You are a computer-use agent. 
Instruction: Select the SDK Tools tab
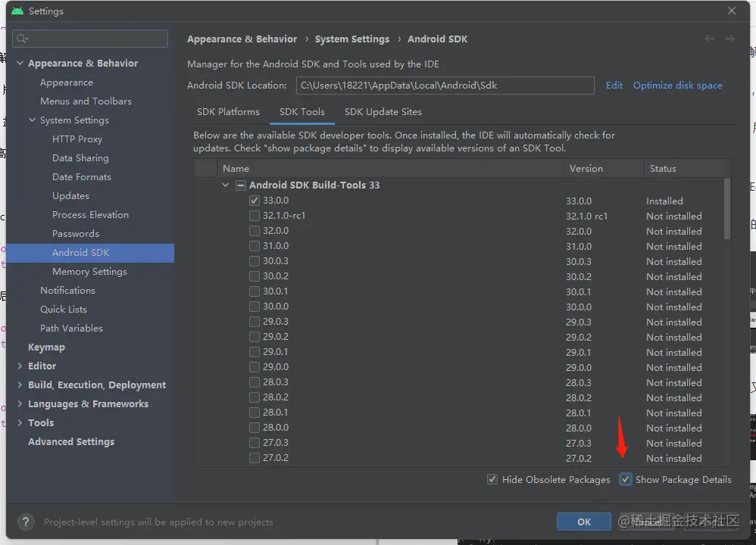tap(301, 112)
